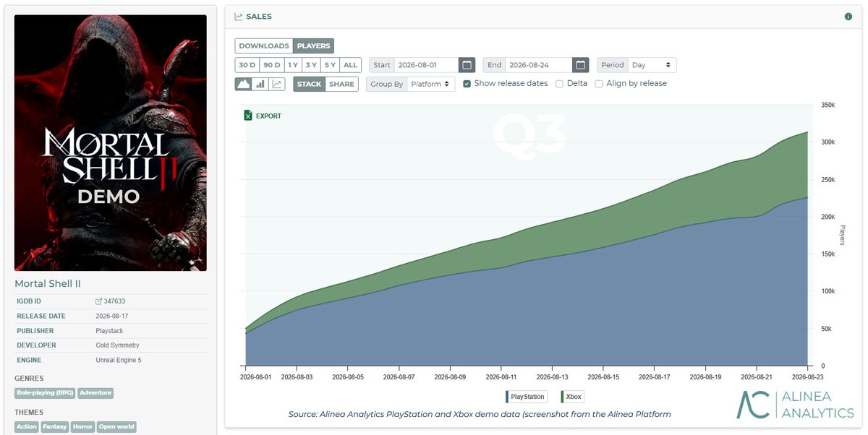Image resolution: width=868 pixels, height=435 pixels.
Task: Select the line chart type icon
Action: pyautogui.click(x=277, y=84)
